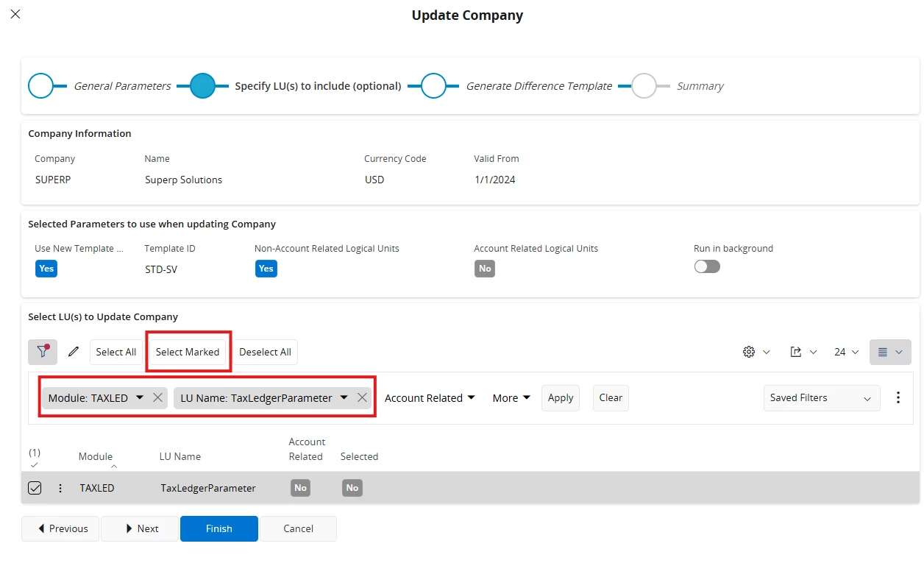Sort by the Module column header
The width and height of the screenshot is (924, 563).
click(x=96, y=456)
